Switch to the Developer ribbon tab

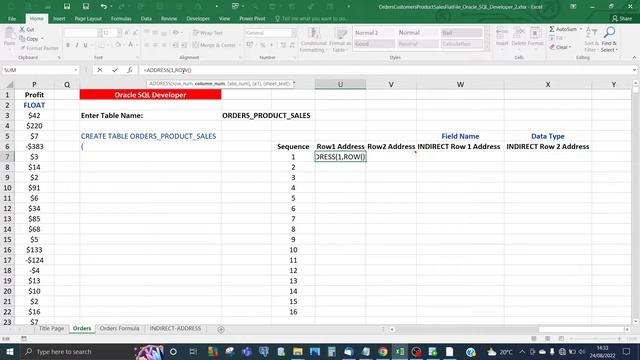click(x=198, y=19)
